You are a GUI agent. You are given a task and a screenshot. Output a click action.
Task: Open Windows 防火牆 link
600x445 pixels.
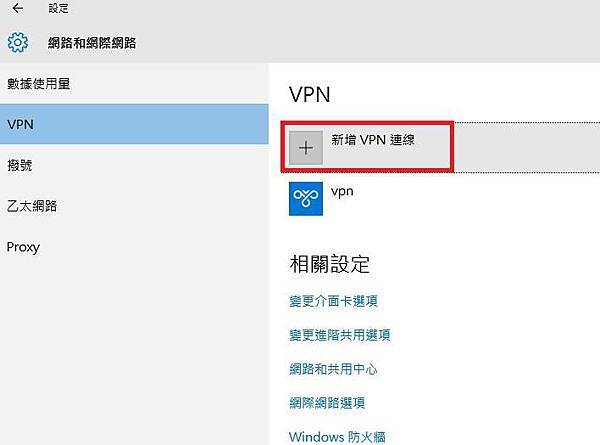pyautogui.click(x=337, y=437)
